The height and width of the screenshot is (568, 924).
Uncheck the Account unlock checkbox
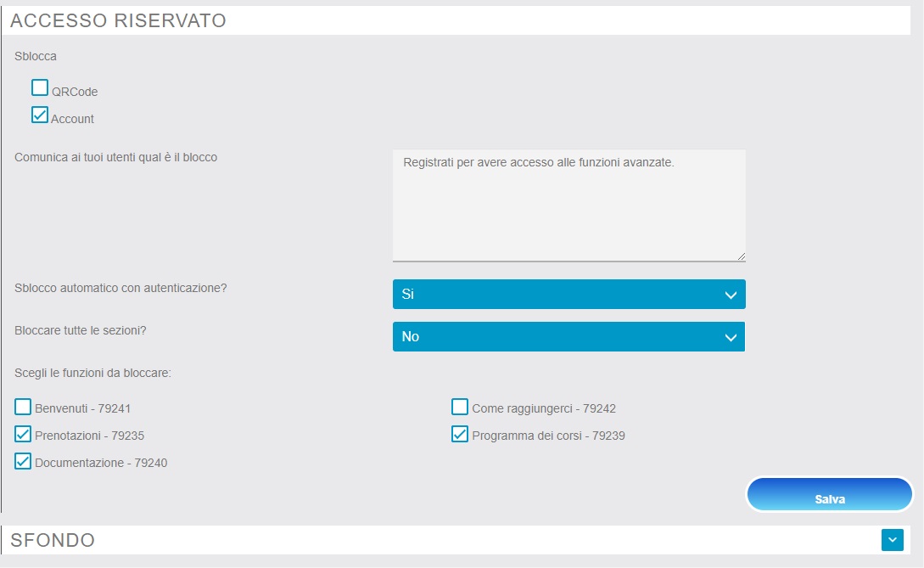click(40, 115)
